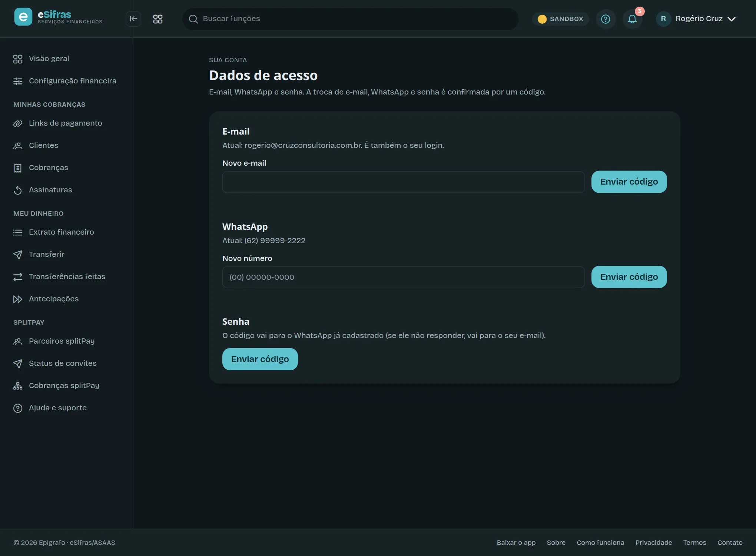This screenshot has height=556, width=756.
Task: Collapse the sidebar with the arrow icon
Action: (133, 19)
